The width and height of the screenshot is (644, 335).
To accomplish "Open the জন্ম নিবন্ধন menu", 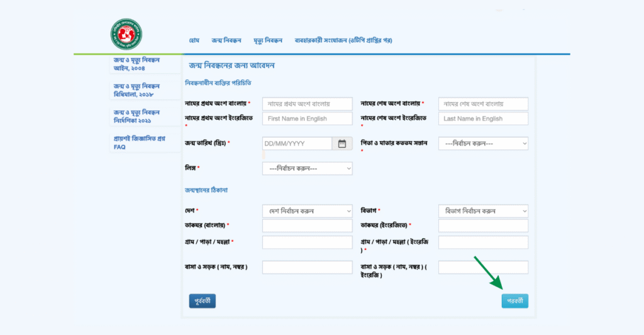I will 226,40.
